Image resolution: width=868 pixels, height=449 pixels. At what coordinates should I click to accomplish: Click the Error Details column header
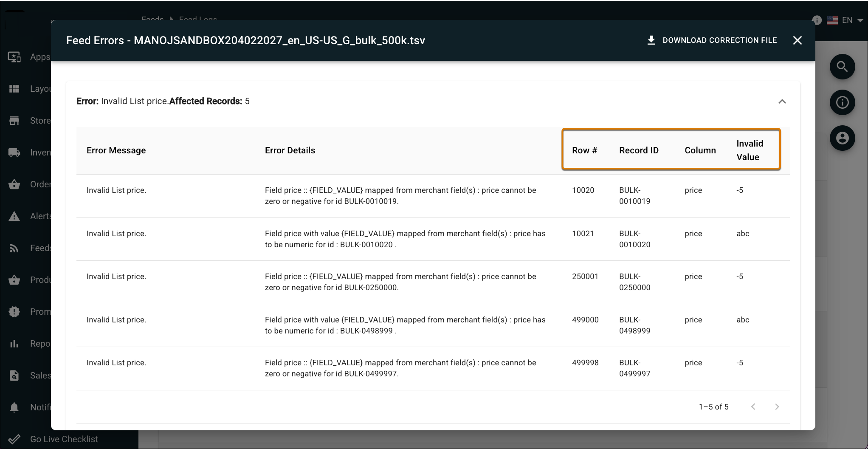(x=290, y=150)
